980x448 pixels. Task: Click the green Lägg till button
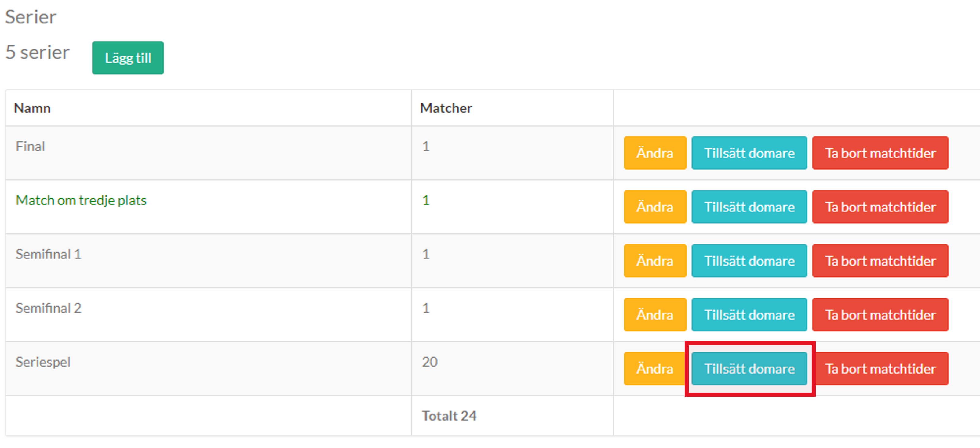point(128,58)
